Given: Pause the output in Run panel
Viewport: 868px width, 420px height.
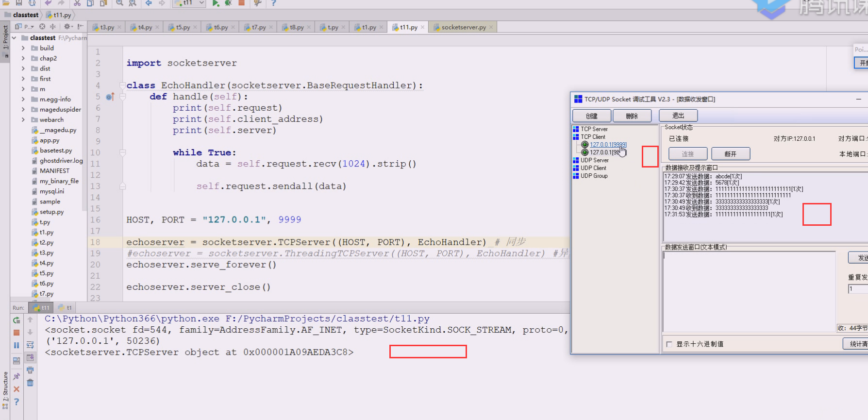Looking at the screenshot, I should 17,345.
